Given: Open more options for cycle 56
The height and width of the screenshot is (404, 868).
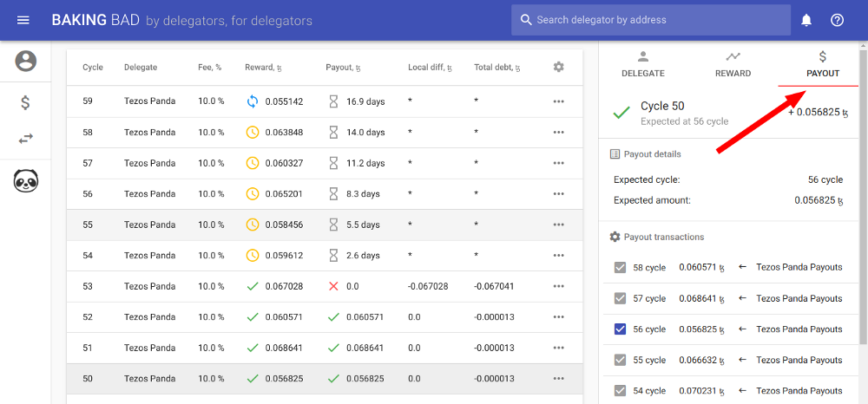Looking at the screenshot, I should coord(558,194).
